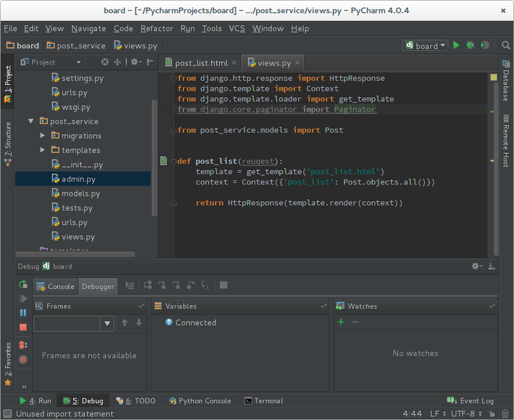
Task: Open the File menu
Action: pos(10,29)
